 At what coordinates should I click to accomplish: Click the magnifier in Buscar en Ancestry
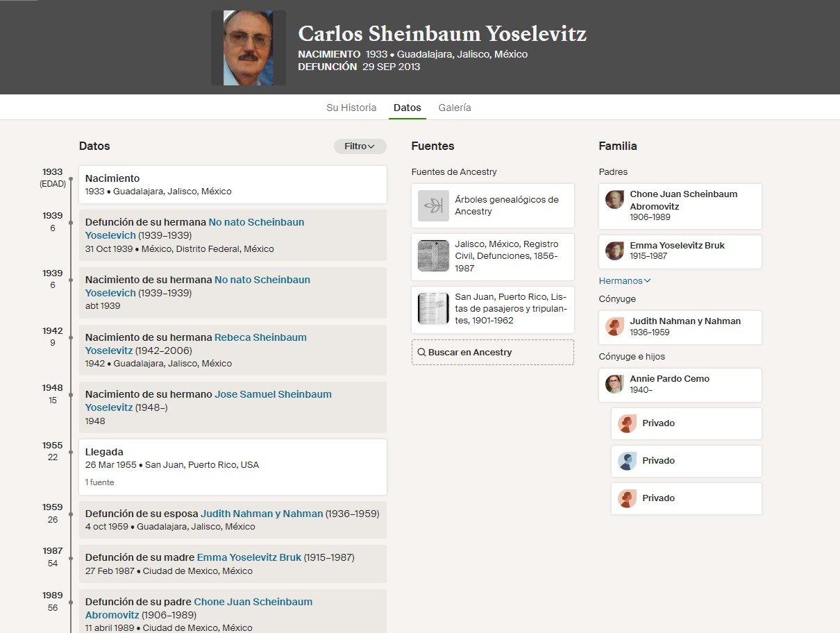[422, 352]
